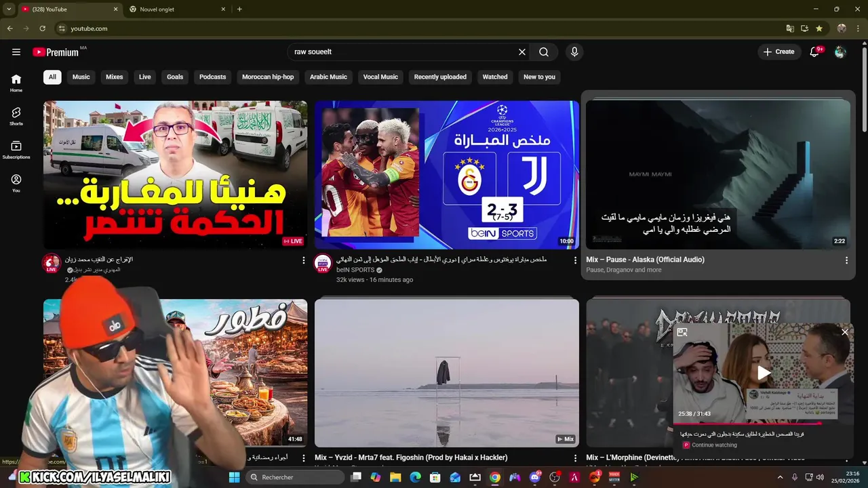The image size is (868, 488).
Task: Open Chrome profile avatar in the toolbar
Action: tap(842, 28)
